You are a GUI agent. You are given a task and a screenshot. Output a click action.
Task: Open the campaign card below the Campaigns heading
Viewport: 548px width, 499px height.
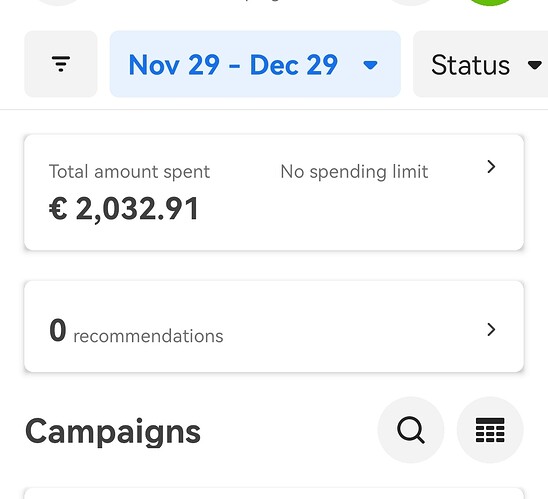[274, 493]
